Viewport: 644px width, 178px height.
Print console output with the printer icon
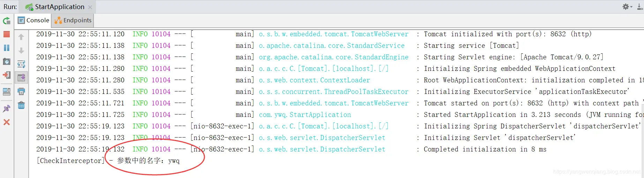21,91
